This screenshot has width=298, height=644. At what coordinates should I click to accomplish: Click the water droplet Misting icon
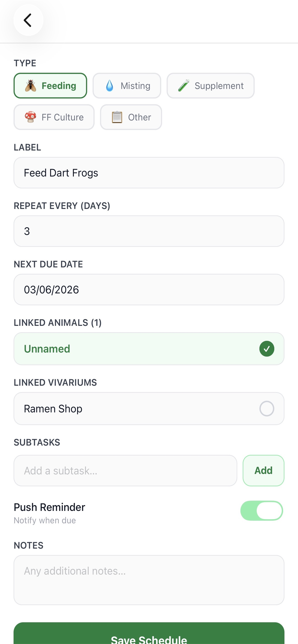point(109,86)
